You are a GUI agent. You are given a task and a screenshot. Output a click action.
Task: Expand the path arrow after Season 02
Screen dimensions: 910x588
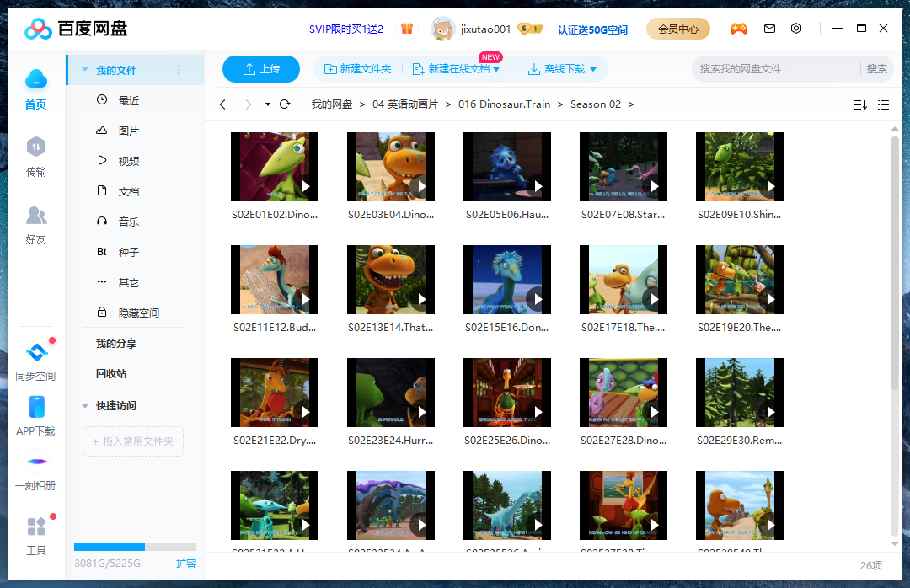(x=631, y=104)
